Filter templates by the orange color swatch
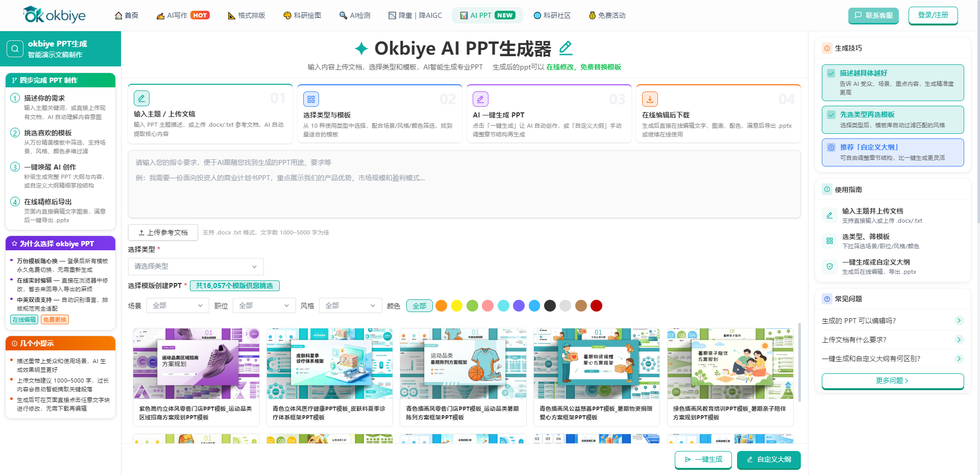 (442, 306)
